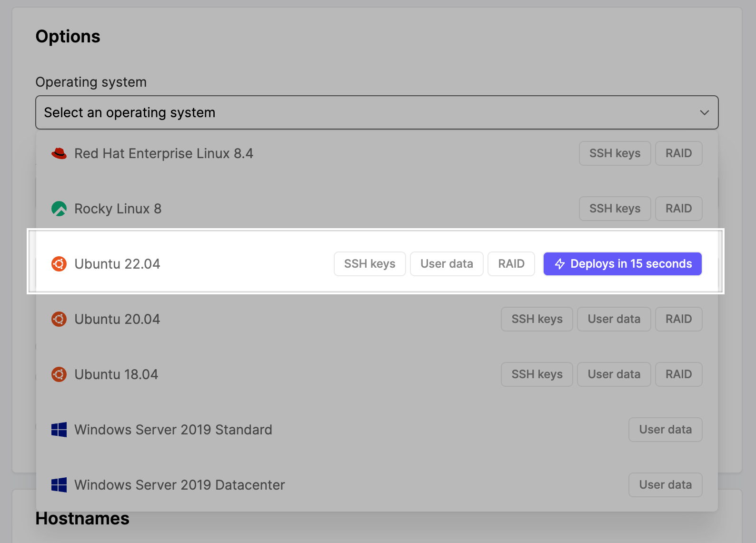The width and height of the screenshot is (756, 543).
Task: Click the Hostnames section heading
Action: (x=82, y=518)
